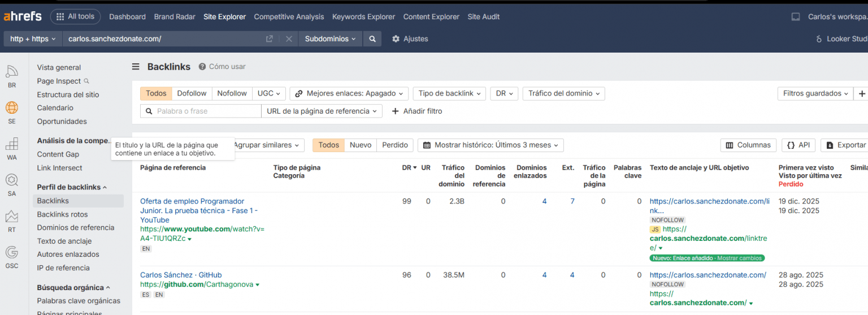Click the Exportar button
Viewport: 868px width, 315px height.
click(845, 145)
